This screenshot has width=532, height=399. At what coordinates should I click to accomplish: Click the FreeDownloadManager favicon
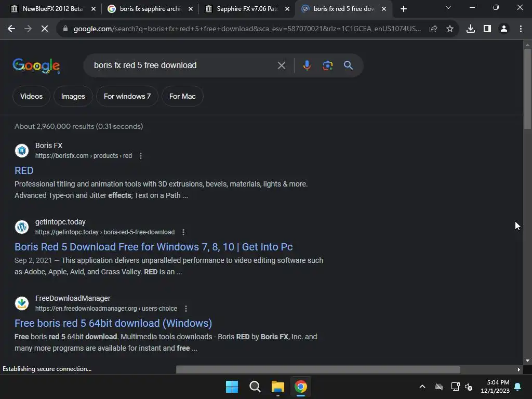tap(22, 303)
